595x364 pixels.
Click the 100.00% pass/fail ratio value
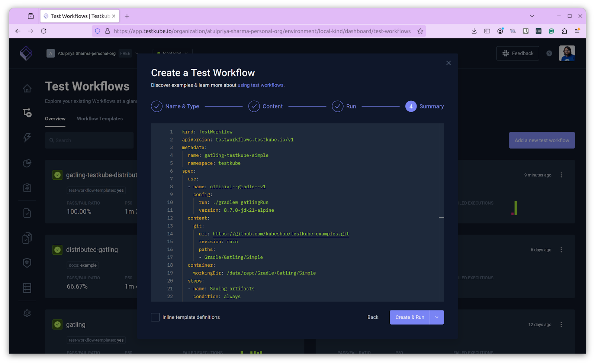[79, 212]
